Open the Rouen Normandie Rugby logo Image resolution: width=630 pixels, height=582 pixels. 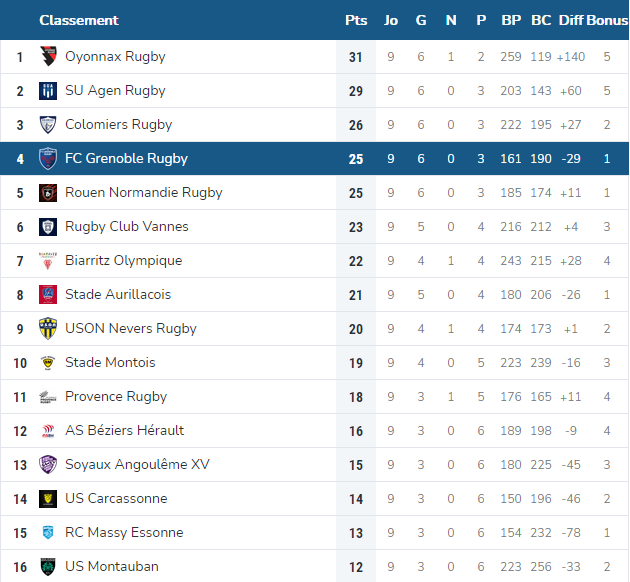point(48,192)
